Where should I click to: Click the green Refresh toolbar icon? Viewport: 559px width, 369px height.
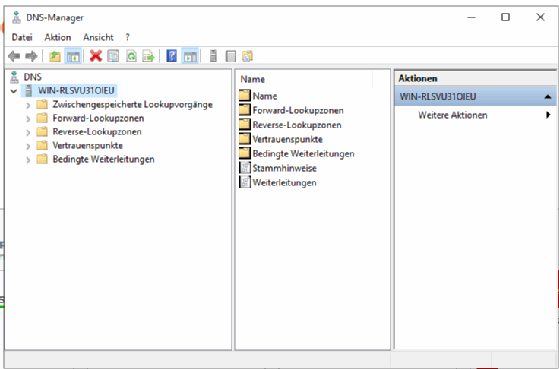click(x=131, y=56)
